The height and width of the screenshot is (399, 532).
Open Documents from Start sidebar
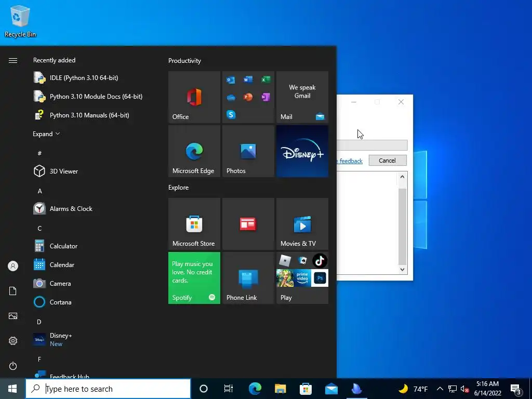coord(13,291)
